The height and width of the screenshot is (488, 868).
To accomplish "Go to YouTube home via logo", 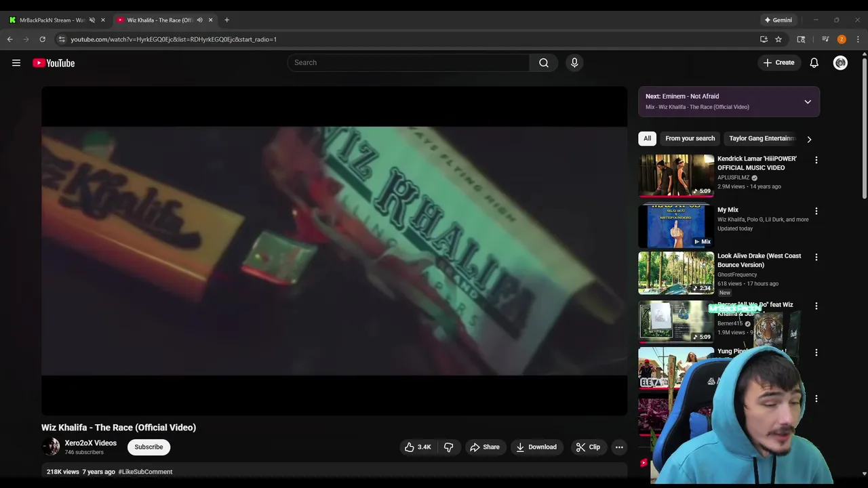I will click(x=54, y=63).
